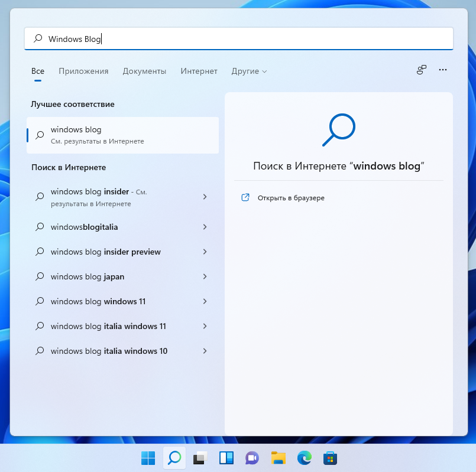Screen dimensions: 476x472
Task: Launch Microsoft Edge from the taskbar
Action: 305,458
